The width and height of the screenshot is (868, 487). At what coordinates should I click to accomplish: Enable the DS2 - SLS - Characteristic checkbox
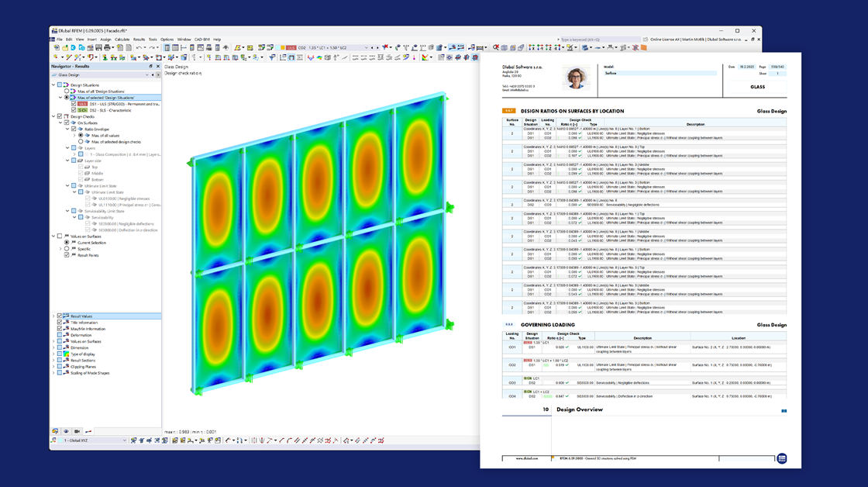pyautogui.click(x=74, y=110)
